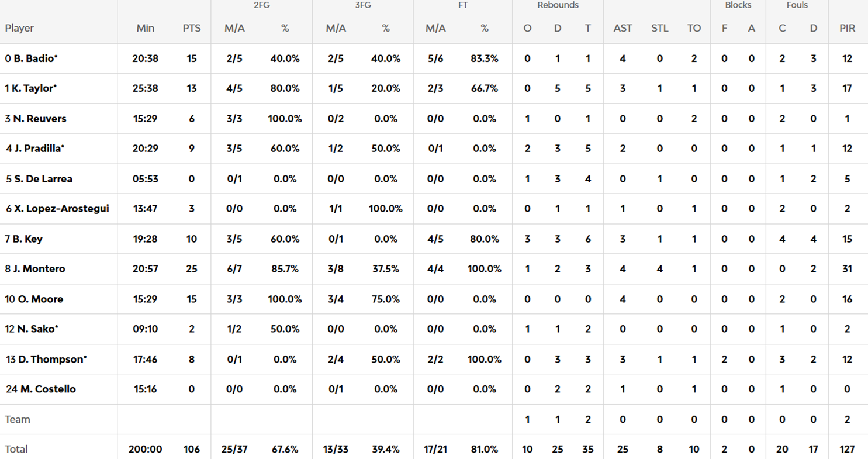The width and height of the screenshot is (868, 459).
Task: Select N. Reuvers in the player list
Action: (x=39, y=119)
